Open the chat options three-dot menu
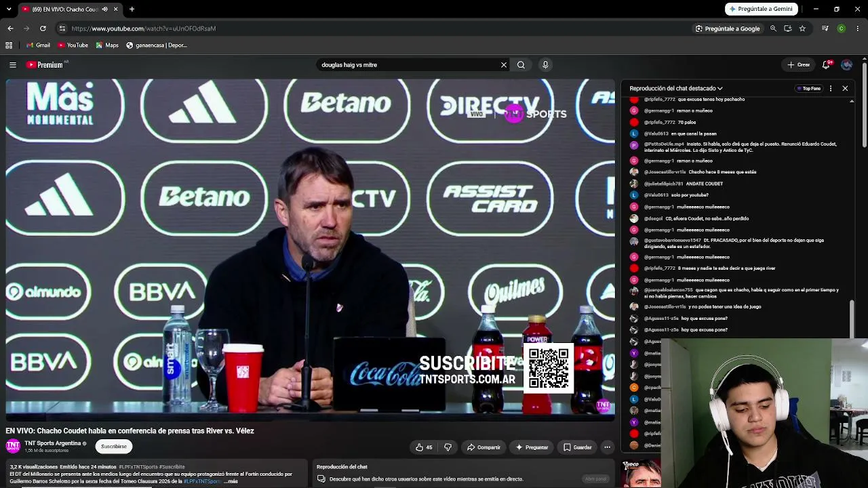 (831, 88)
